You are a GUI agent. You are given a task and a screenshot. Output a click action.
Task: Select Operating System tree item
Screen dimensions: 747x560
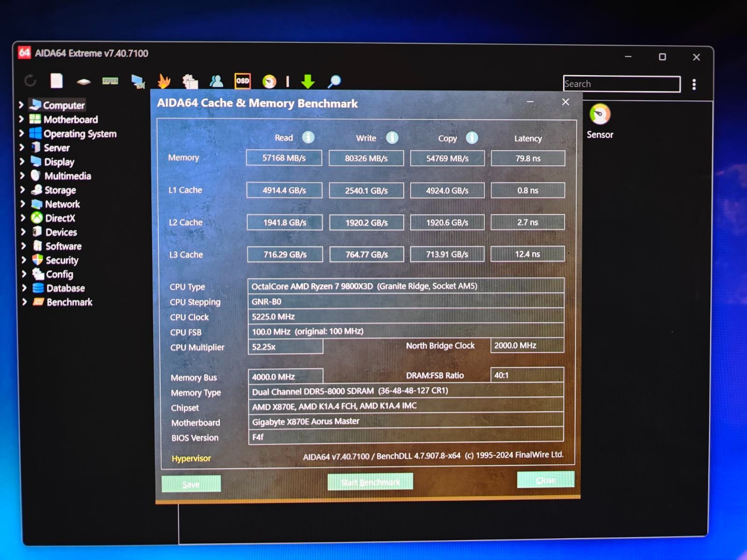pos(80,134)
